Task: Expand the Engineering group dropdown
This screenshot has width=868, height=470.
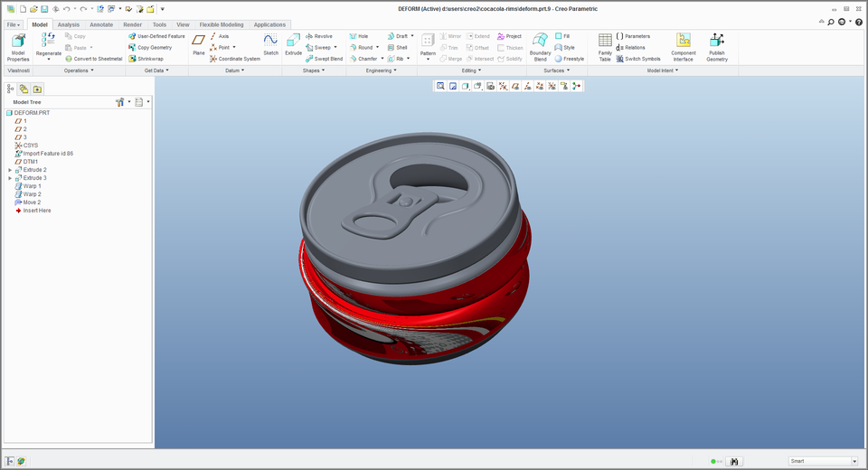Action: pos(381,70)
